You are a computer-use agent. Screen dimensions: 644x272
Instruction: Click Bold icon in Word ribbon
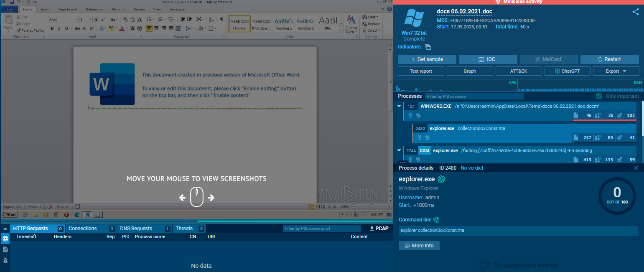click(52, 28)
